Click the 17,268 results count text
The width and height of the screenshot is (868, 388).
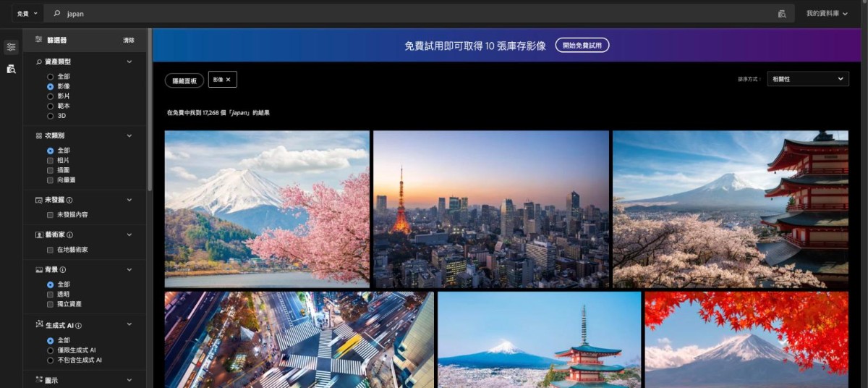click(x=218, y=113)
